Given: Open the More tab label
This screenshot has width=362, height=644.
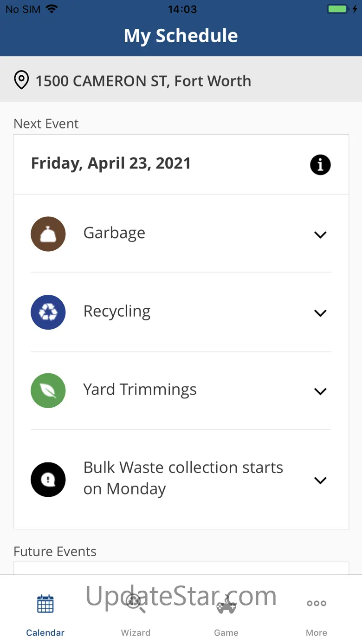Looking at the screenshot, I should [x=317, y=633].
